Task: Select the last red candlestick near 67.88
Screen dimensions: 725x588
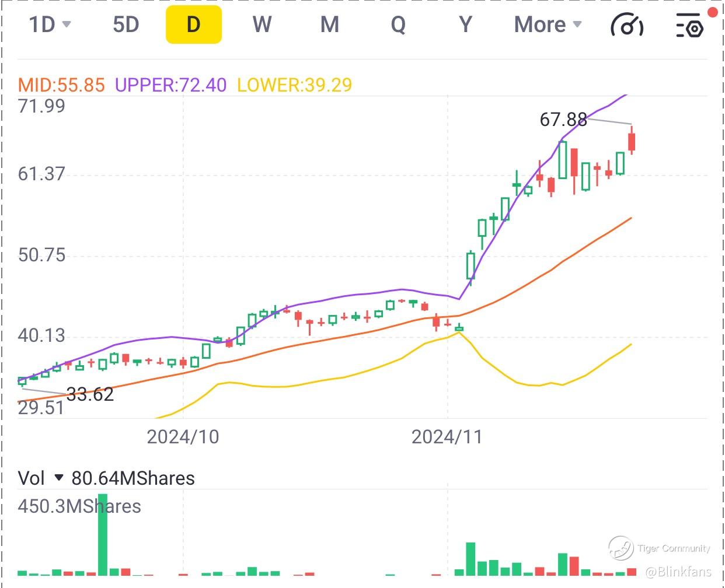Action: (x=632, y=142)
